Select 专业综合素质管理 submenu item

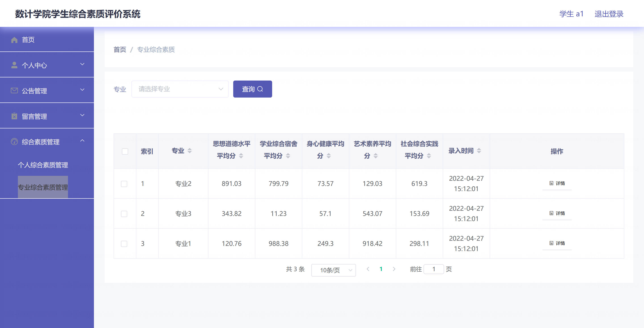click(43, 187)
